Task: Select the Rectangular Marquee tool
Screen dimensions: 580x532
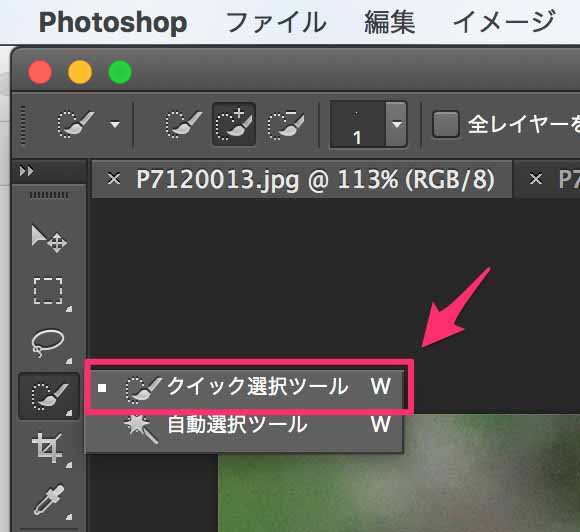Action: [48, 291]
